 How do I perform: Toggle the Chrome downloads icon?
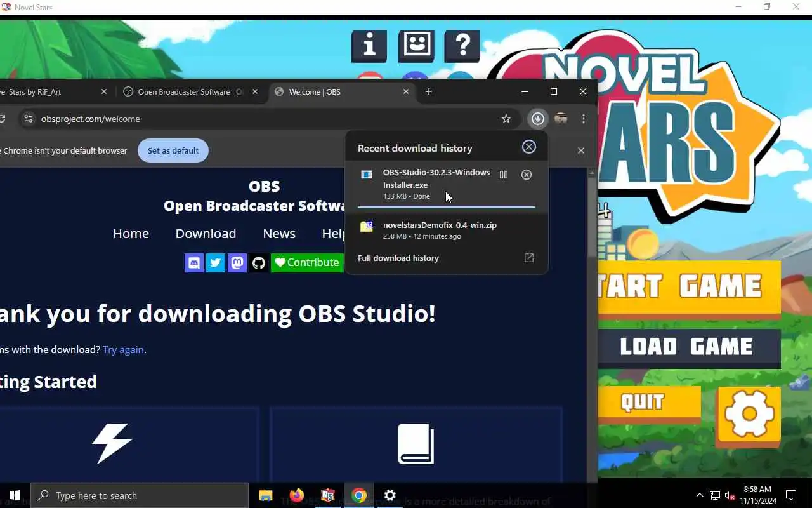click(x=538, y=119)
